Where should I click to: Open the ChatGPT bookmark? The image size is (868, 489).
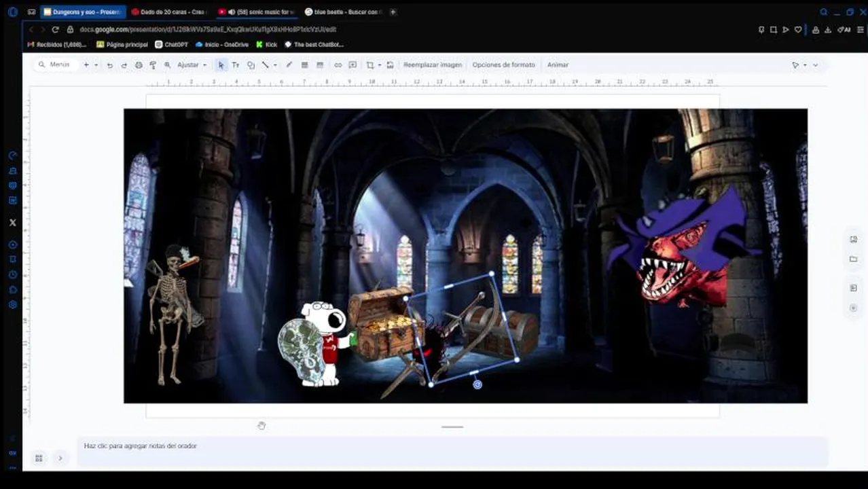172,45
